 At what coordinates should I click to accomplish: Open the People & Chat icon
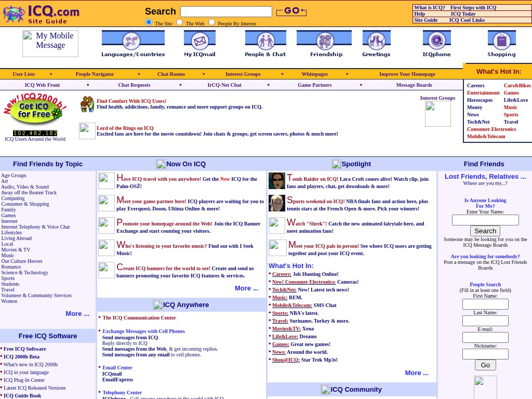point(265,44)
